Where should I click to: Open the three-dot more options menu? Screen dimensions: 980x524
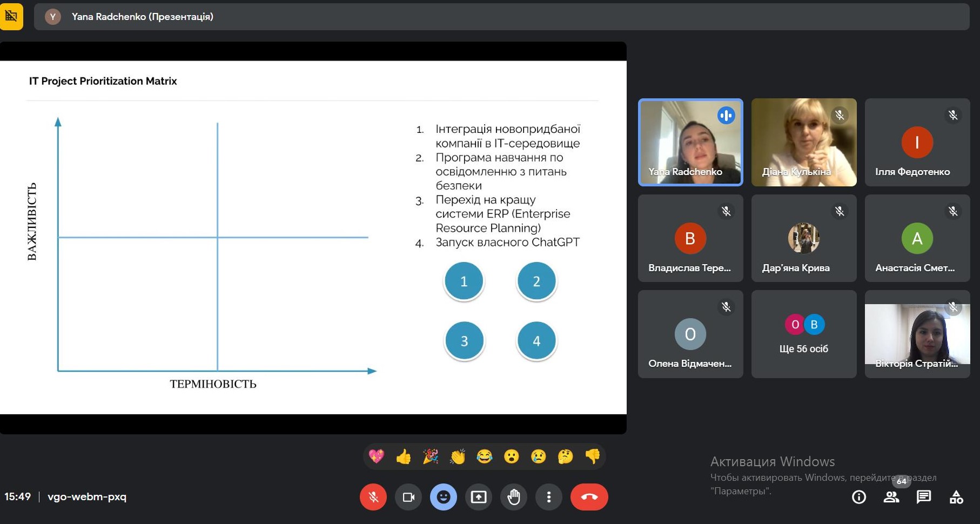coord(549,497)
